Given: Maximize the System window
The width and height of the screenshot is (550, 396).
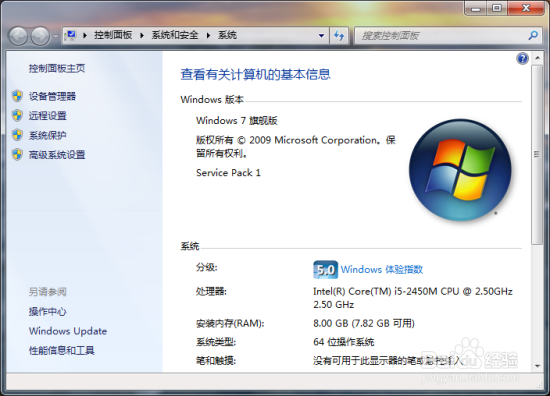Looking at the screenshot, I should coord(497,8).
